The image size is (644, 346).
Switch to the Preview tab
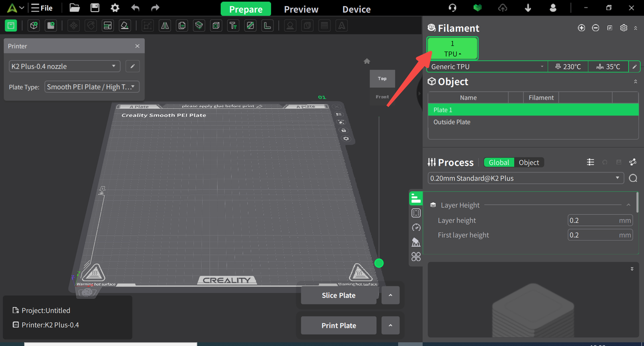301,9
